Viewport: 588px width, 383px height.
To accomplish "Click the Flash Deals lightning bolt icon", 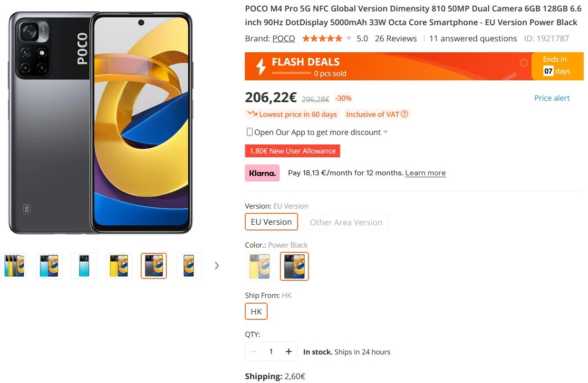I will click(x=261, y=67).
